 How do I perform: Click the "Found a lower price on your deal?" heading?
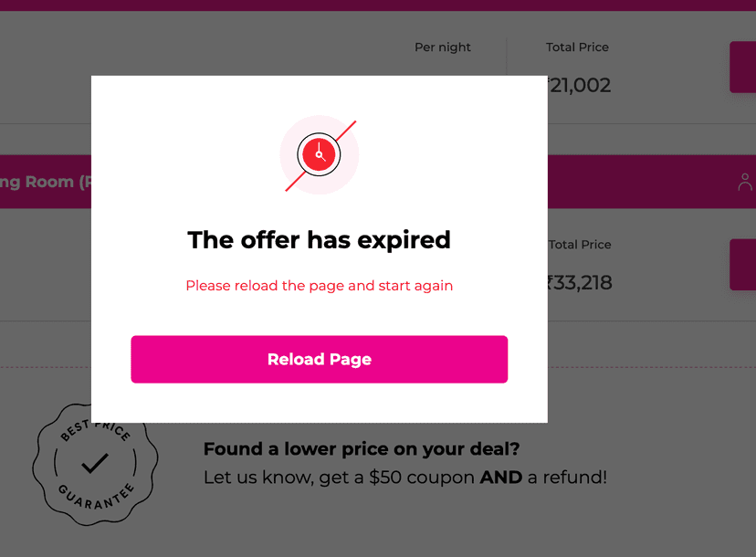click(362, 449)
